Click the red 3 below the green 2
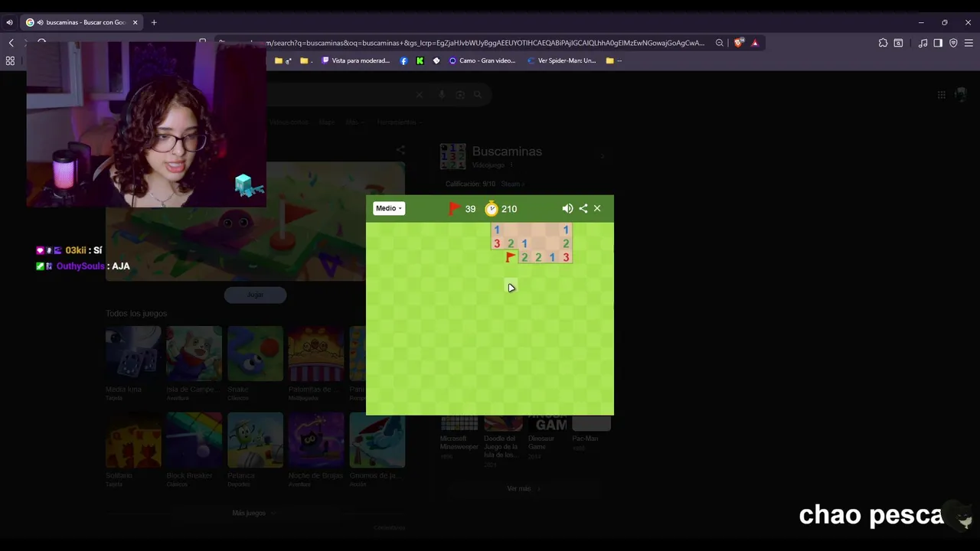The width and height of the screenshot is (980, 551). click(x=566, y=257)
